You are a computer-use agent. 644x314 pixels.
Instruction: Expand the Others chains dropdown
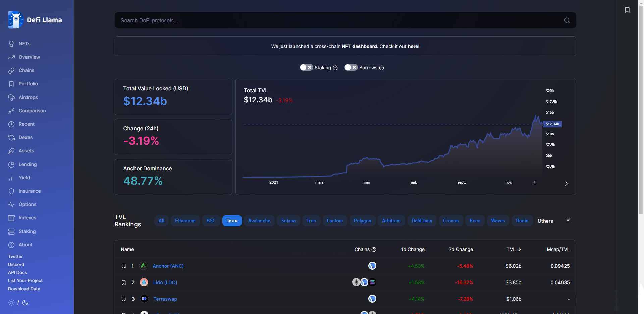(x=554, y=221)
